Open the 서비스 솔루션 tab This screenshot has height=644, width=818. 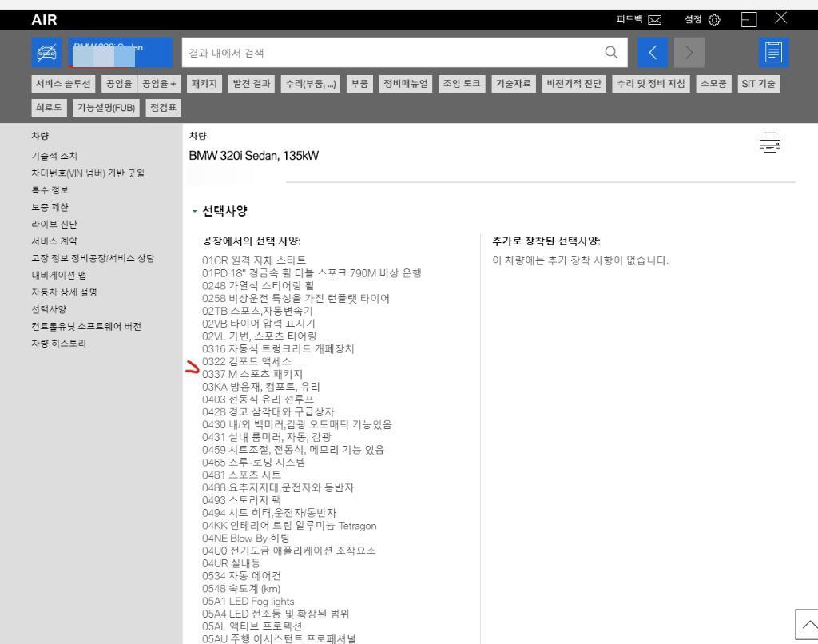pyautogui.click(x=64, y=84)
